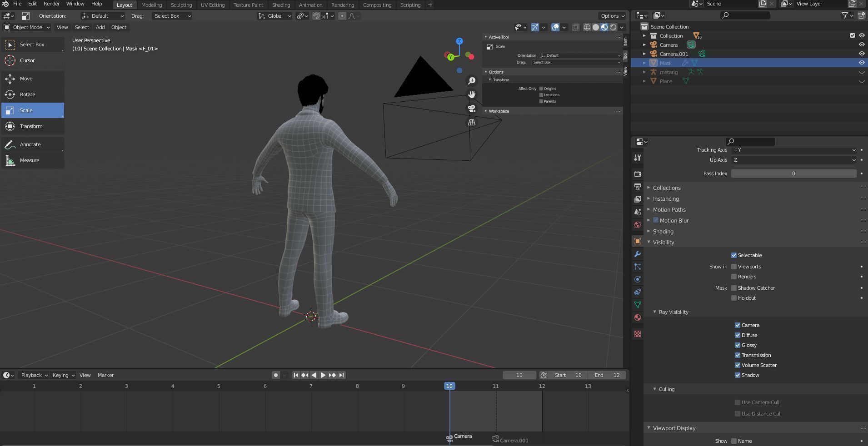Enable the Holdout checkbox
This screenshot has width=868, height=446.
pos(733,298)
